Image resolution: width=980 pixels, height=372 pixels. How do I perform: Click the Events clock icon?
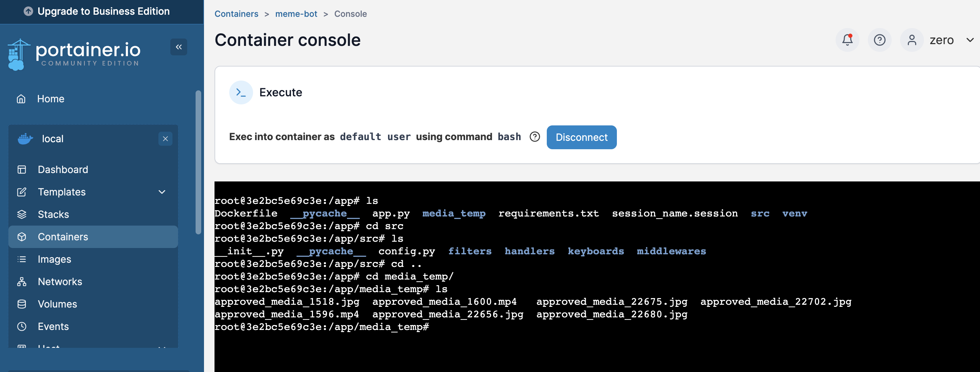(22, 327)
